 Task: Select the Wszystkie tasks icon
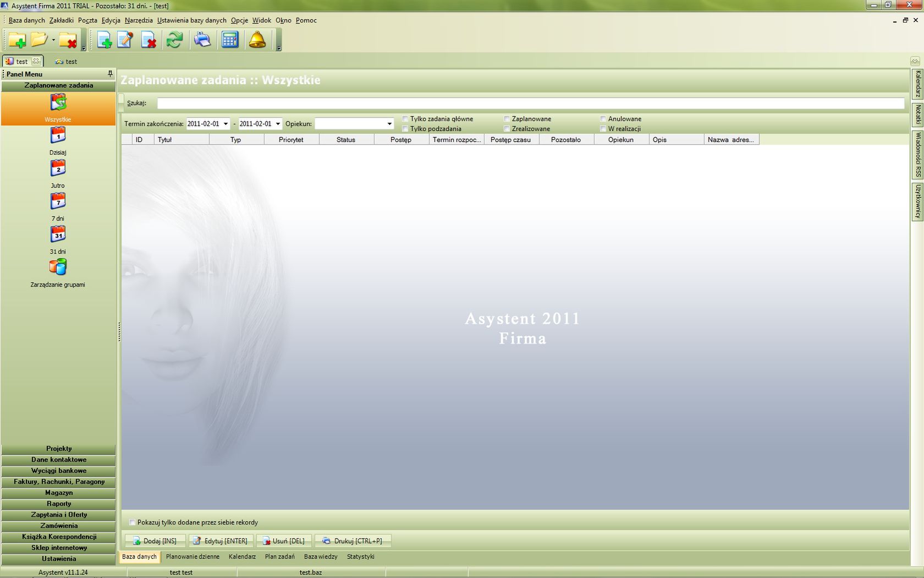pos(58,102)
